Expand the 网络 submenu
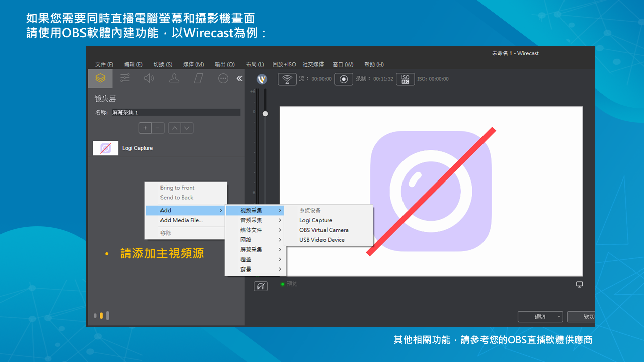Viewport: 644px width, 362px height. [x=255, y=240]
